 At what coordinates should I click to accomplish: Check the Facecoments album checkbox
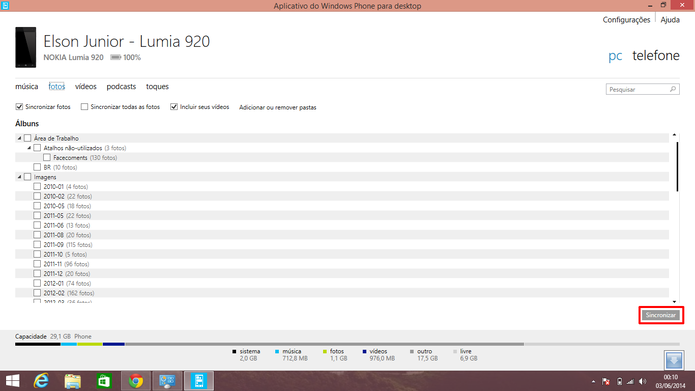pyautogui.click(x=47, y=157)
